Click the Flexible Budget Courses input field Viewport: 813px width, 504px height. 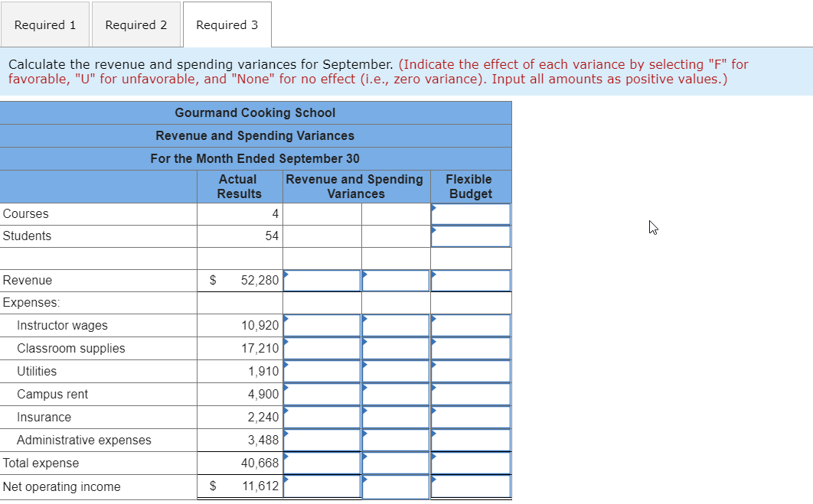coord(470,214)
